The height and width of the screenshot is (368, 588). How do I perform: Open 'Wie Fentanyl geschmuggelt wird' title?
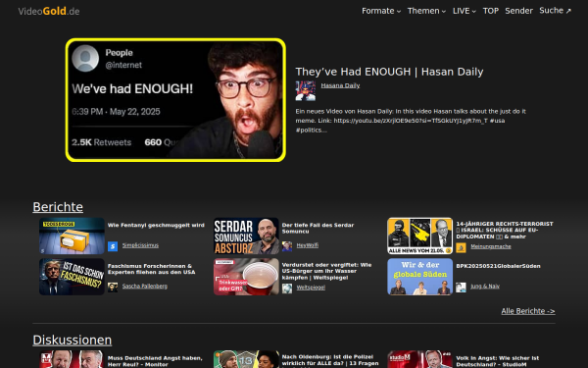(156, 226)
